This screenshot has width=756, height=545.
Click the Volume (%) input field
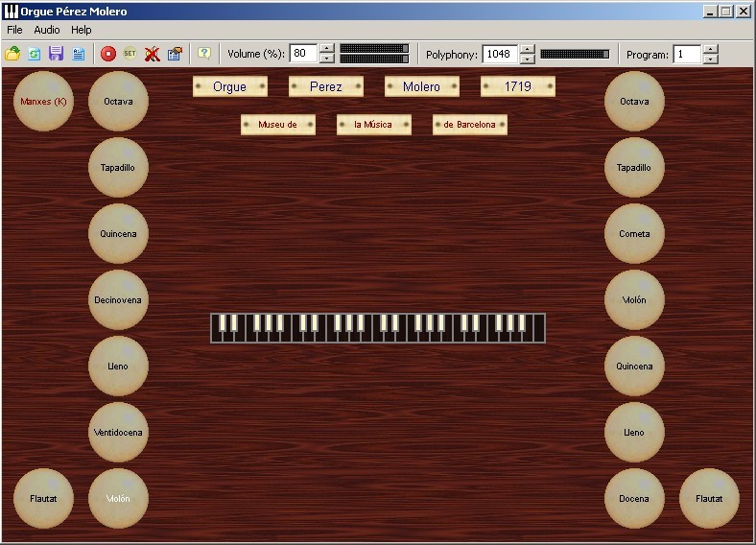(x=304, y=54)
